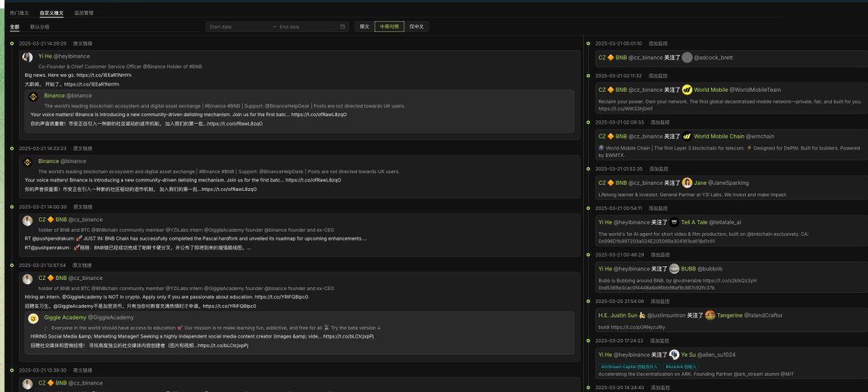Click Ye Su's avatar icon
The image size is (868, 392).
tap(674, 354)
